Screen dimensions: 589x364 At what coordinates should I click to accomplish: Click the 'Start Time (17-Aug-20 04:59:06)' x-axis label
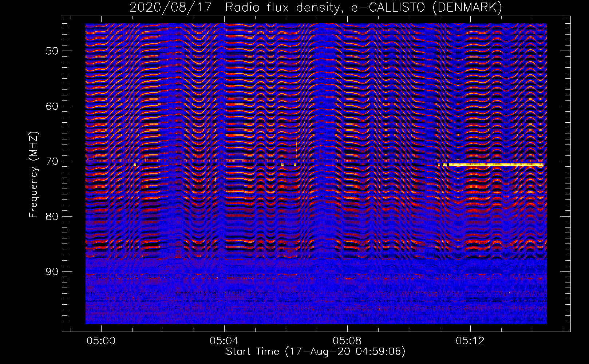pyautogui.click(x=316, y=352)
